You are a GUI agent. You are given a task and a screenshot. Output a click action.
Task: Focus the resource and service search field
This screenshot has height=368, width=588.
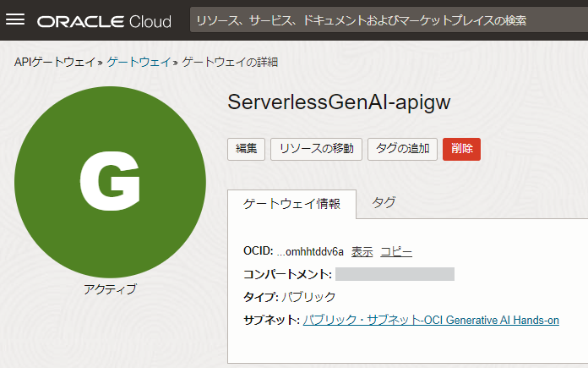click(x=389, y=20)
